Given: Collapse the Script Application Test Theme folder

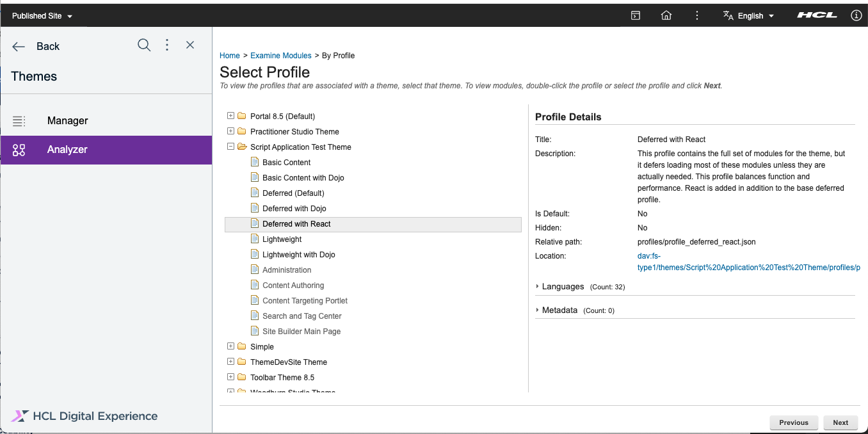Looking at the screenshot, I should [x=230, y=147].
